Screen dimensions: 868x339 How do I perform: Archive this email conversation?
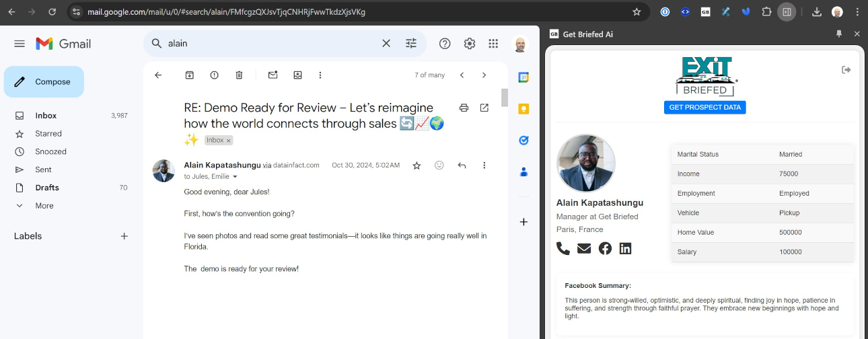pos(190,75)
